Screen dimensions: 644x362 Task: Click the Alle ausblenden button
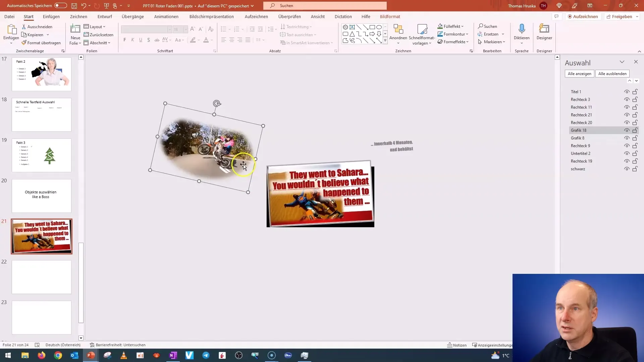pyautogui.click(x=612, y=73)
